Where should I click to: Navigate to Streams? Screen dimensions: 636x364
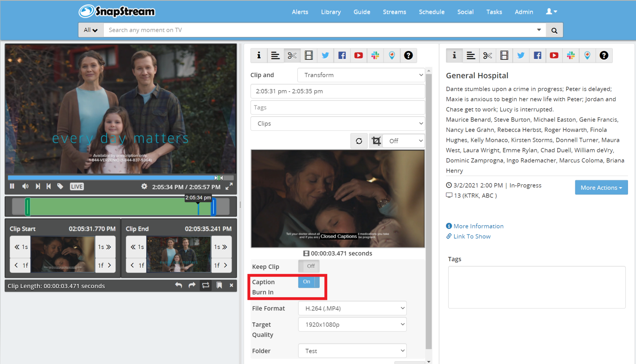(x=394, y=12)
